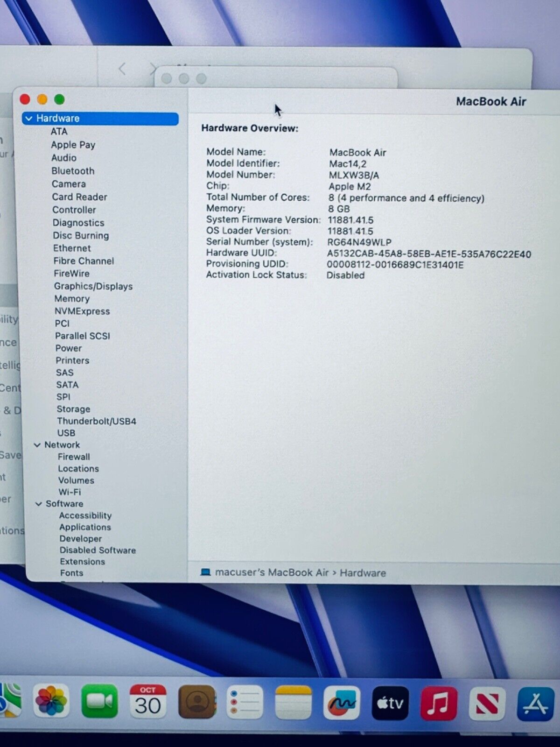Show SPI hardware information
The image size is (560, 747).
[63, 397]
